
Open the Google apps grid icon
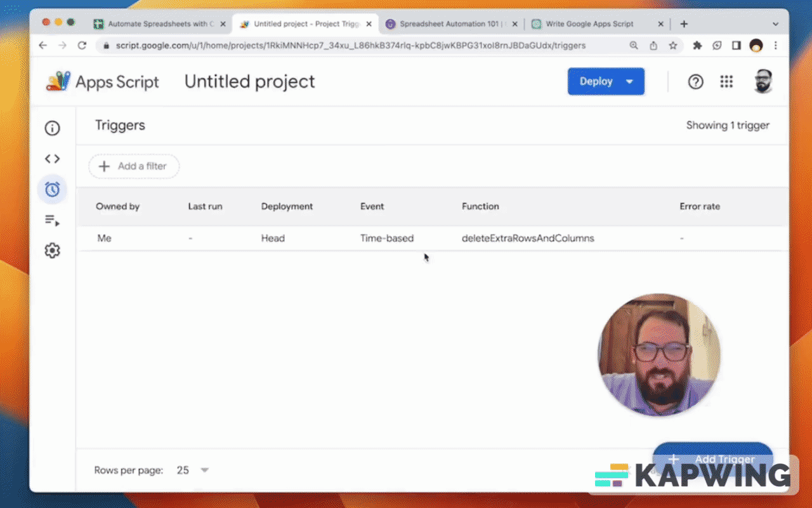click(x=726, y=82)
